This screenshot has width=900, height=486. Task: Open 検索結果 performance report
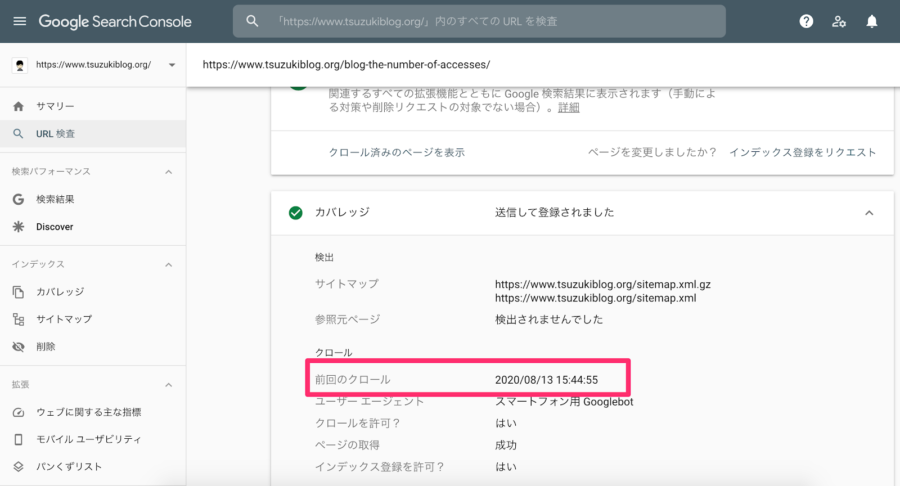point(92,199)
